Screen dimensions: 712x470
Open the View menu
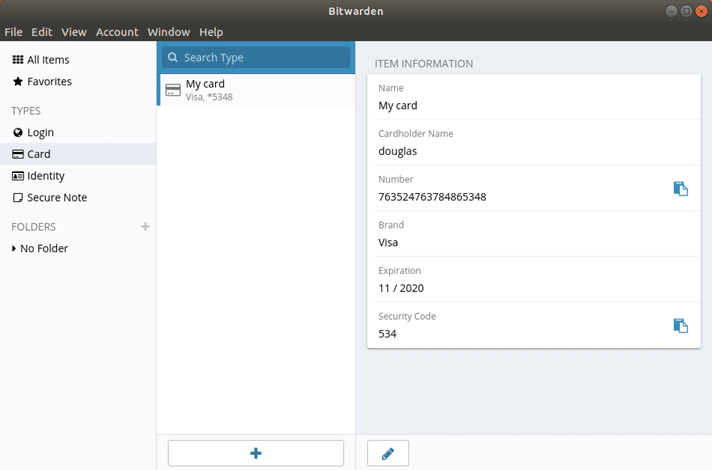[74, 32]
